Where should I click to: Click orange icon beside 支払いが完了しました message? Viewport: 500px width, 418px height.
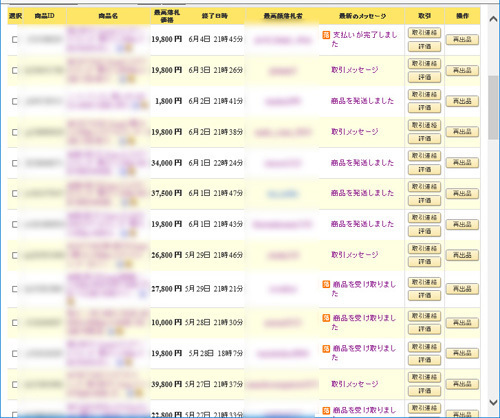[326, 35]
